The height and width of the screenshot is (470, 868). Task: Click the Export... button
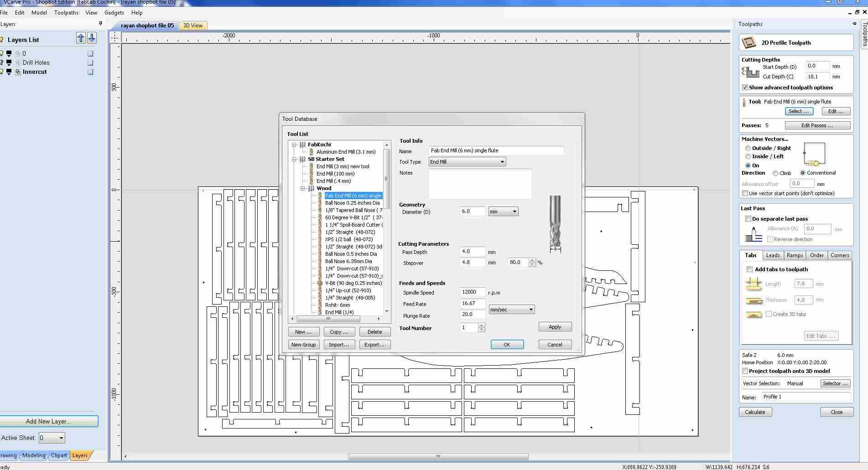coord(374,345)
